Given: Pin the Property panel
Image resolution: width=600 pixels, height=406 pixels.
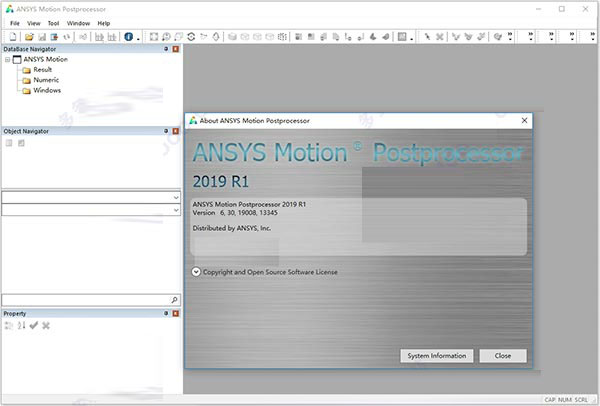Looking at the screenshot, I should [166, 313].
